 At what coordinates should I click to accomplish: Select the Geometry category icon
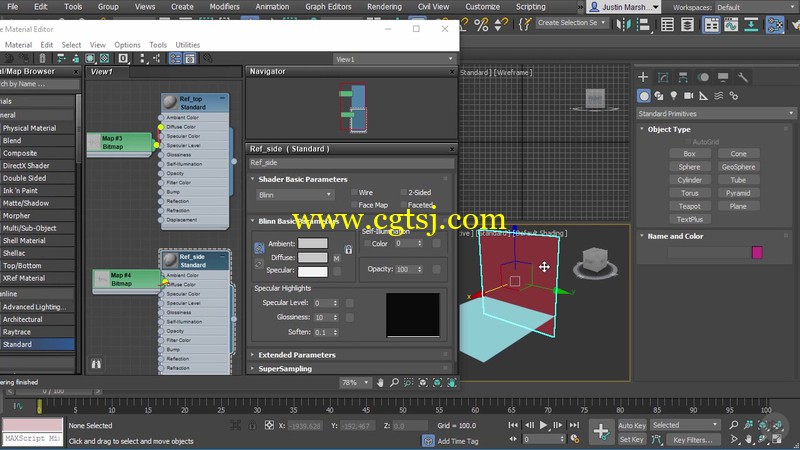click(x=644, y=96)
